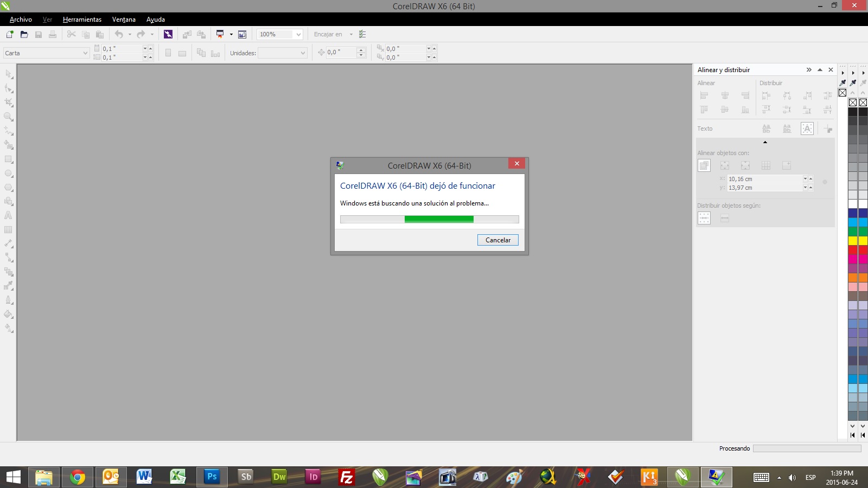Screen dimensions: 868x488
Task: Click the Application launcher icon
Action: 220,34
